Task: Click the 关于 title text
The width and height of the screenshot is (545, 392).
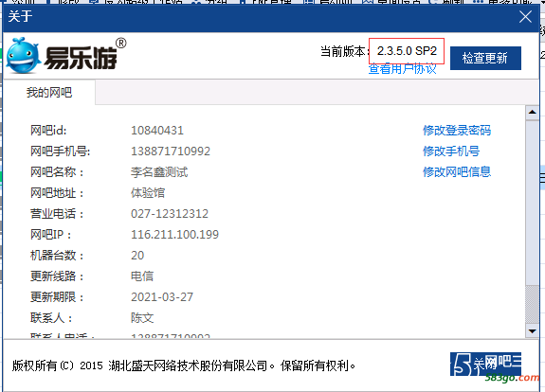Action: (x=20, y=16)
